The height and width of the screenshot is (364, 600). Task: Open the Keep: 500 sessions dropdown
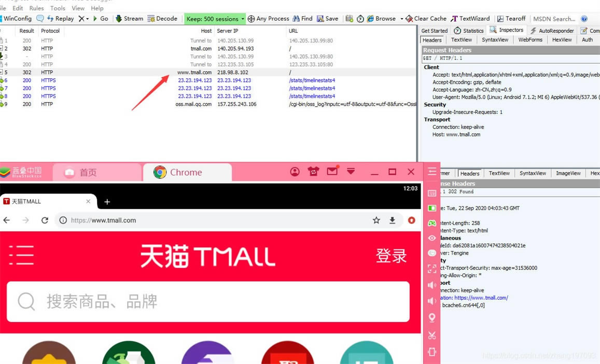click(215, 19)
